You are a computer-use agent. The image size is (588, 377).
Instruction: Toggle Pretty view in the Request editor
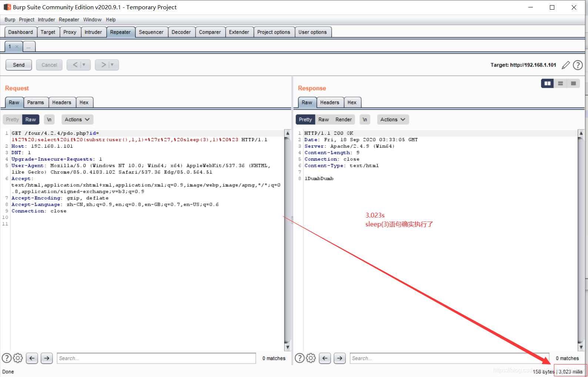click(12, 120)
